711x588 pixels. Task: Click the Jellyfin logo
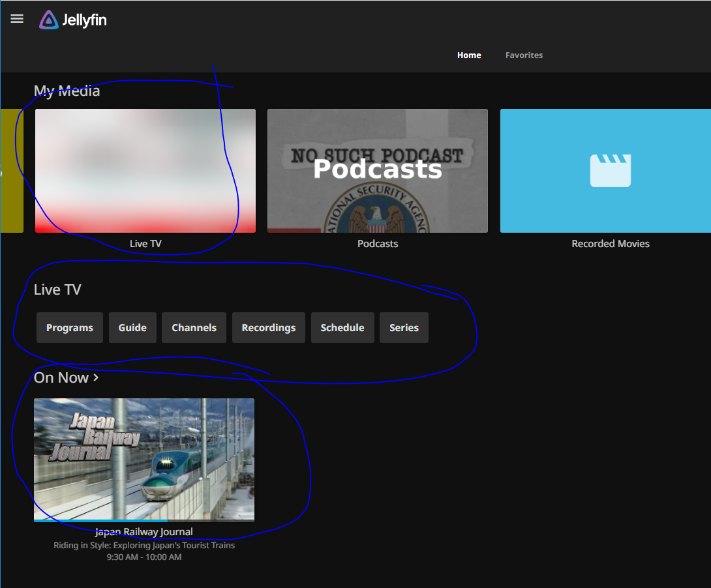click(x=72, y=20)
